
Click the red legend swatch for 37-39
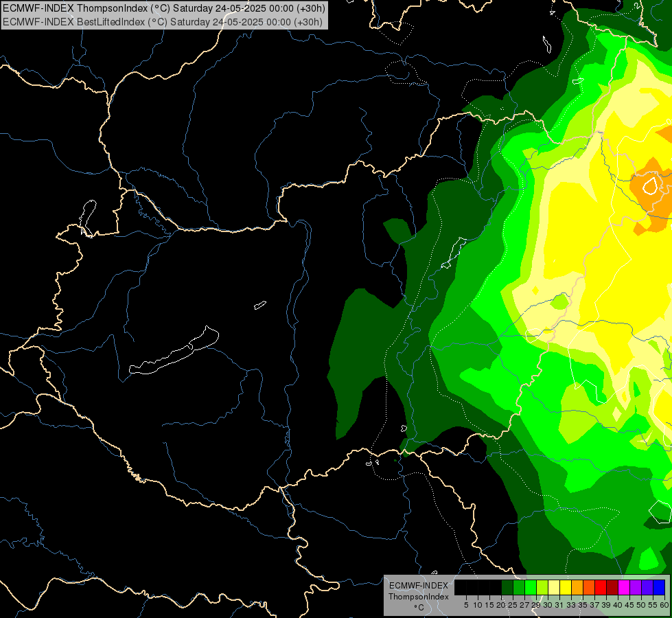[601, 587]
